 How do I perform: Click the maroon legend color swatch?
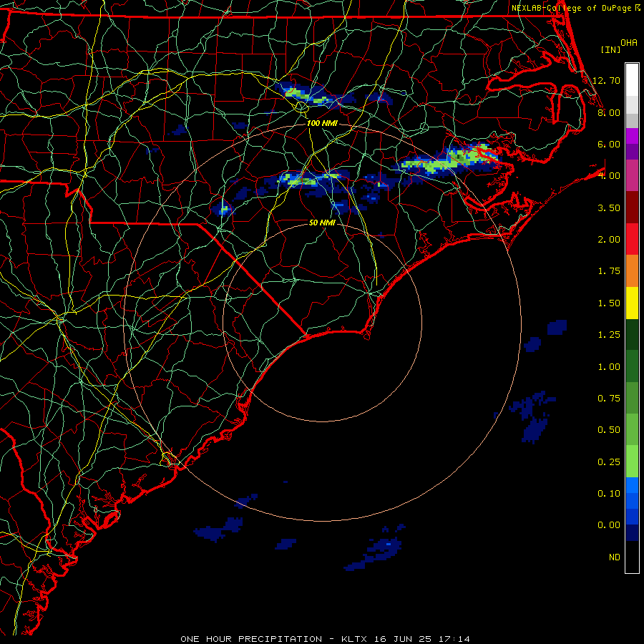[632, 208]
